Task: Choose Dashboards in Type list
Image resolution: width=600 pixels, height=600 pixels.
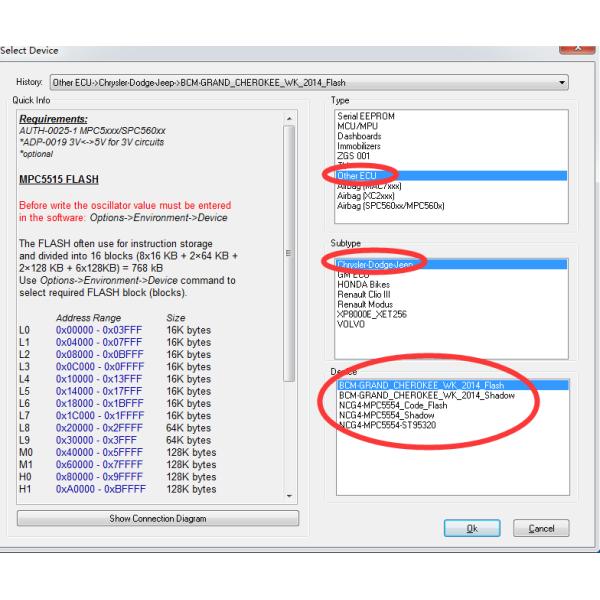Action: click(x=360, y=137)
